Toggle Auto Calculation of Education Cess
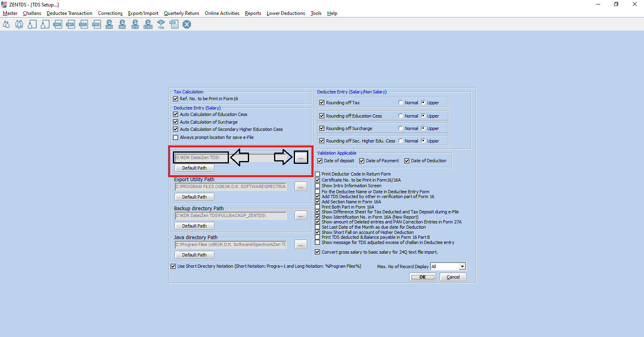Screen dimensions: 644x337 coord(175,114)
